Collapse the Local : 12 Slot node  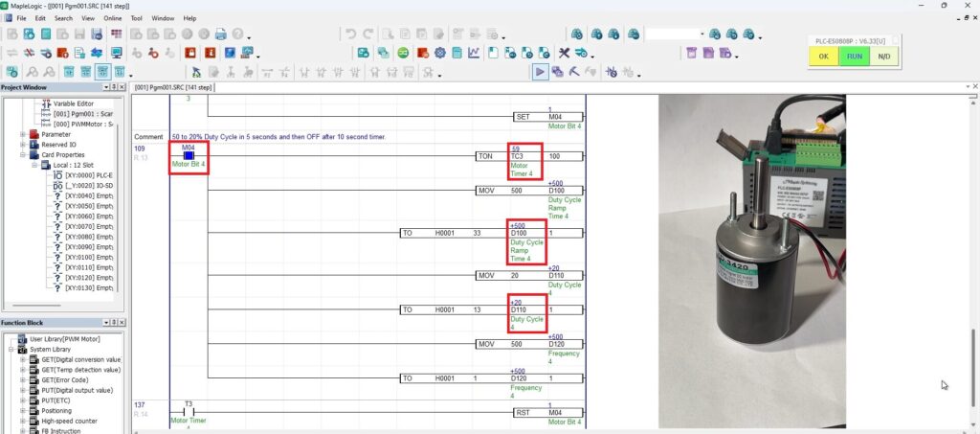tap(35, 165)
